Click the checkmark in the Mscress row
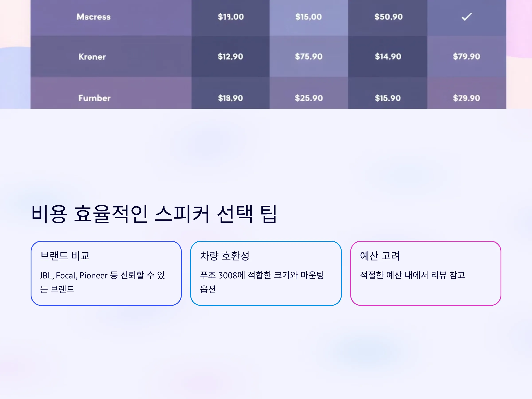This screenshot has height=399, width=532. click(467, 17)
